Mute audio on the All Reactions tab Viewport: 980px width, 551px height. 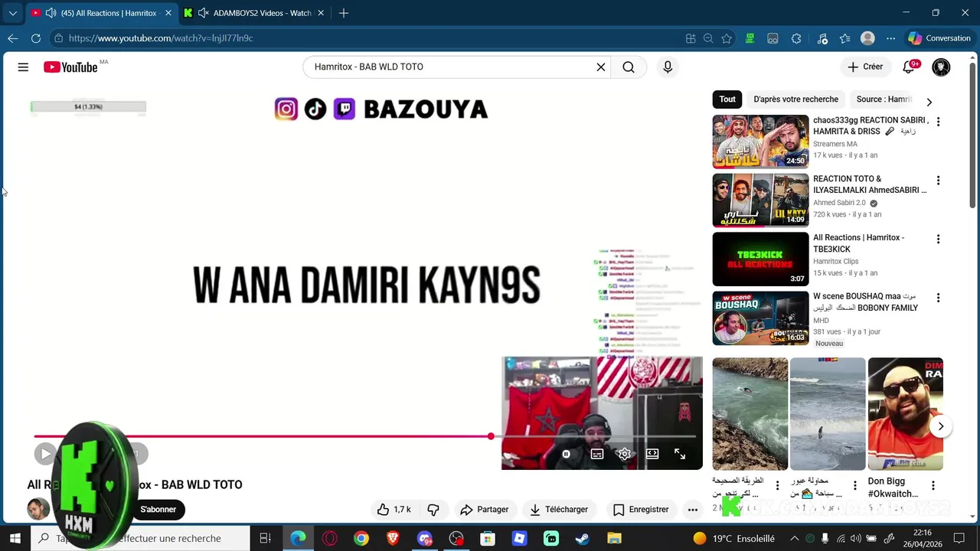pos(51,13)
